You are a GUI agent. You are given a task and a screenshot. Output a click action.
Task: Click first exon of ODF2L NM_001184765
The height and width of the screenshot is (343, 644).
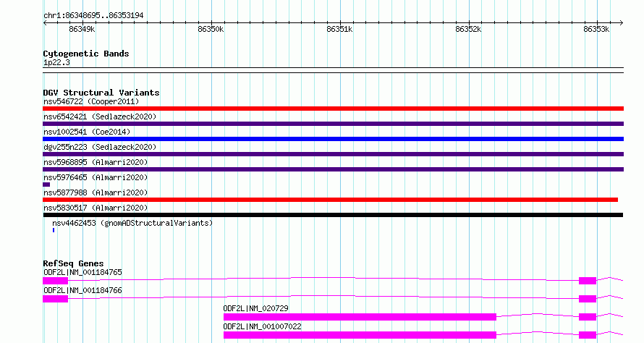(56, 281)
